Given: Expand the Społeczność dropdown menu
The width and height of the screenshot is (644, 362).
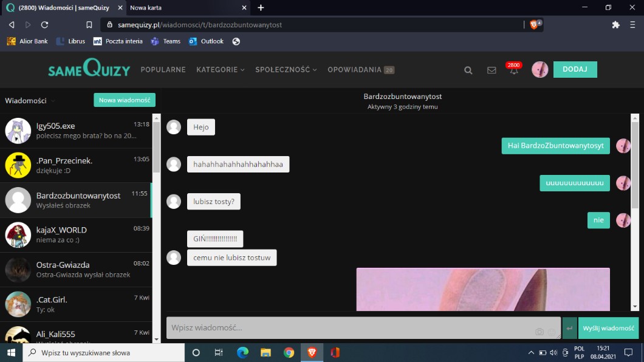Looking at the screenshot, I should [286, 70].
